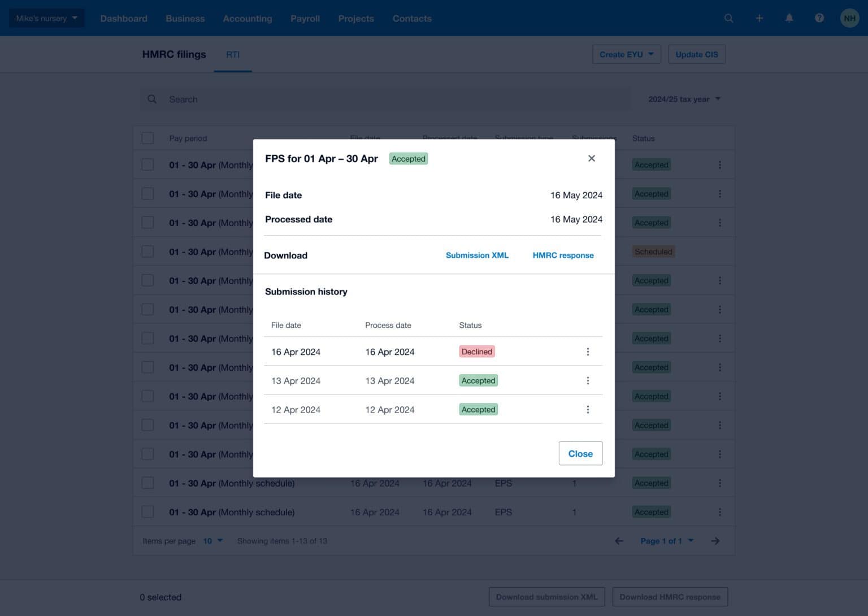
Task: Tick the checkbox beside the last EPS row
Action: click(x=147, y=511)
